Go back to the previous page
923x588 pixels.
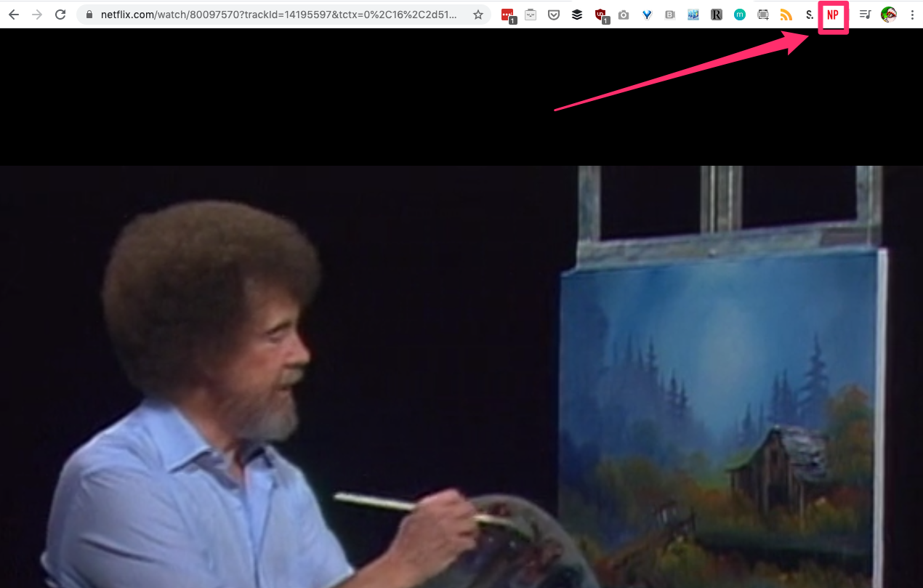click(14, 15)
